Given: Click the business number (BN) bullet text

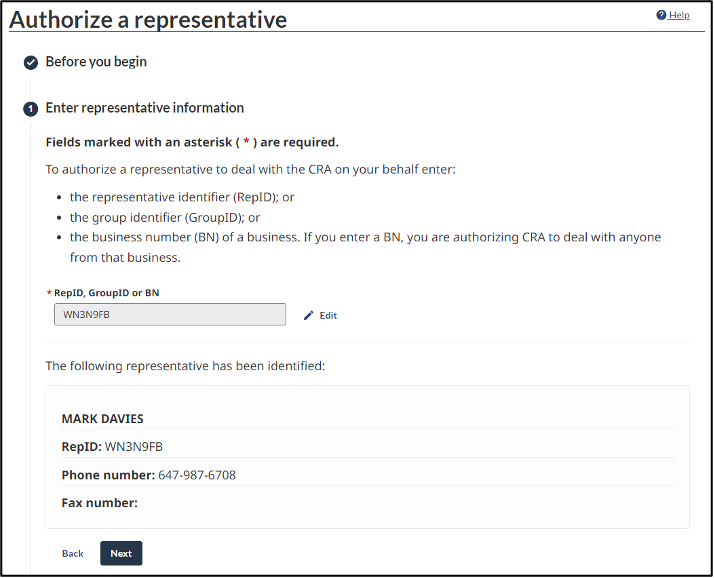Looking at the screenshot, I should click(x=365, y=247).
